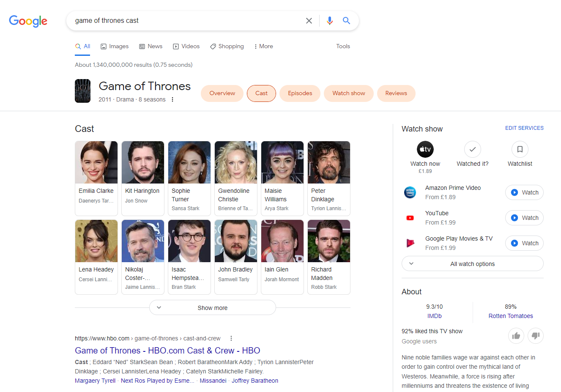Switch to the Images tab
This screenshot has height=392, width=561.
(x=115, y=46)
